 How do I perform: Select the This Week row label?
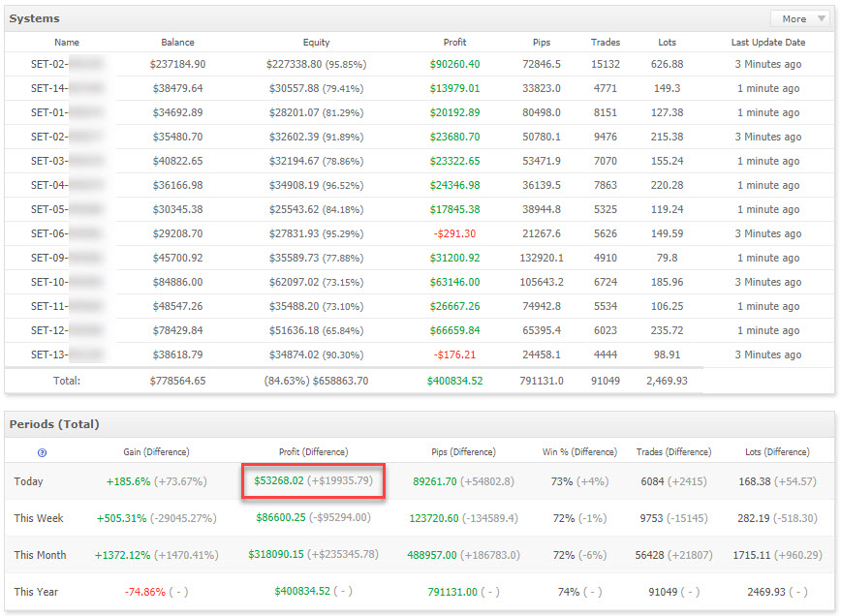click(x=39, y=518)
